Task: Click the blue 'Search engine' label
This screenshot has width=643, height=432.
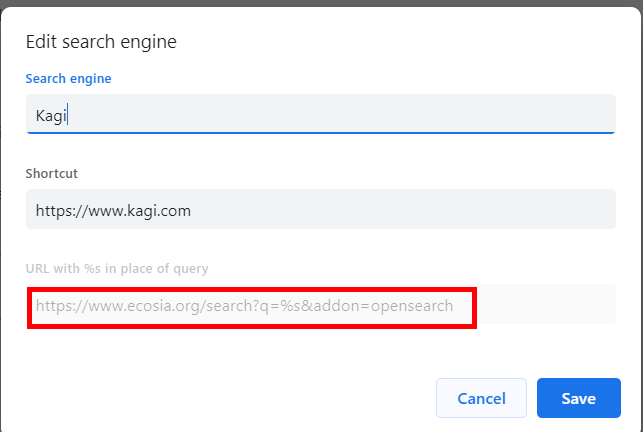Action: coord(68,78)
